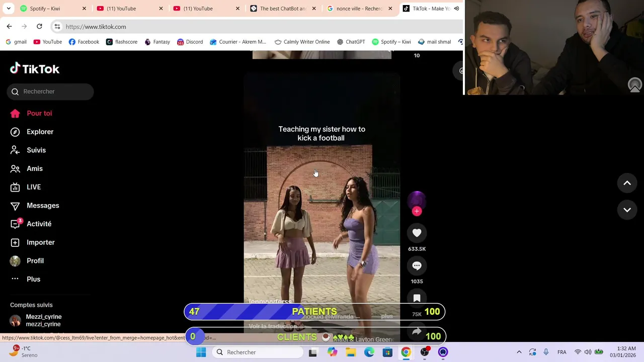Go to next video with down chevron
This screenshot has width=644, height=362.
pyautogui.click(x=627, y=210)
